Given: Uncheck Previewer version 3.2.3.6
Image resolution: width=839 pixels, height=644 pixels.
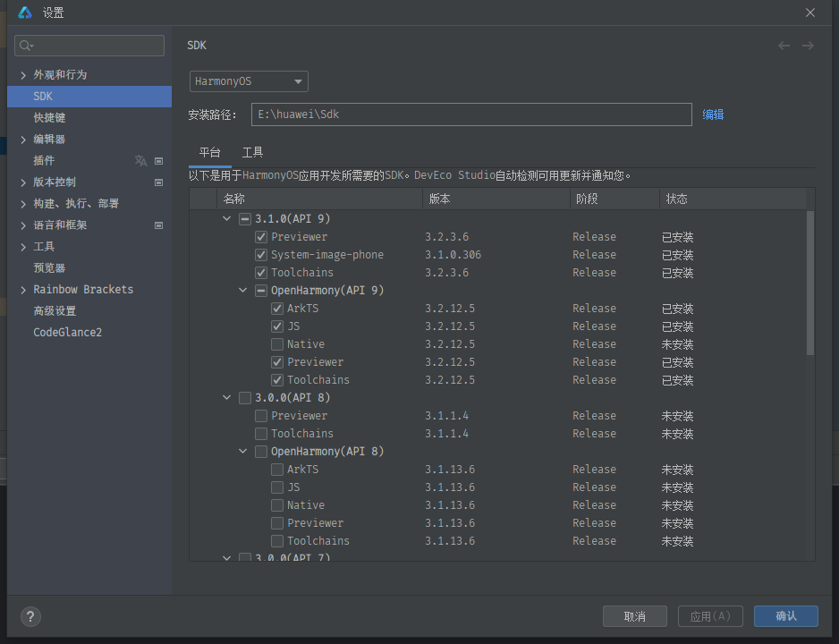Looking at the screenshot, I should 261,237.
